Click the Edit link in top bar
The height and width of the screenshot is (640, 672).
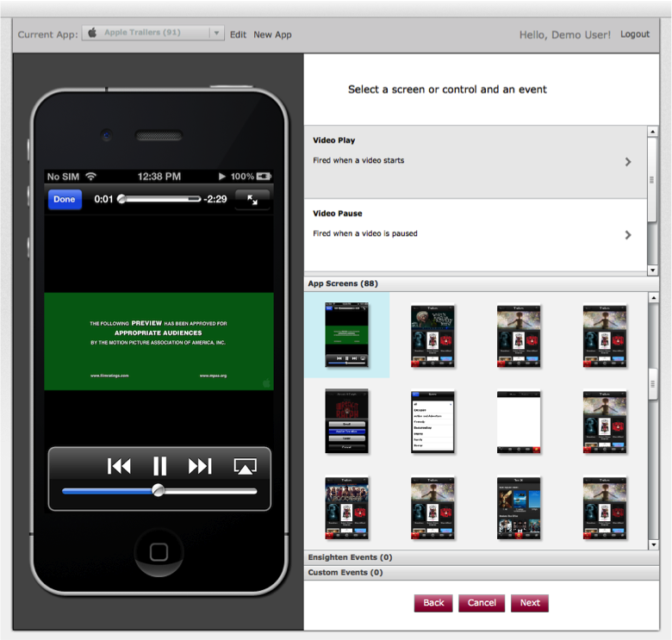tap(238, 34)
